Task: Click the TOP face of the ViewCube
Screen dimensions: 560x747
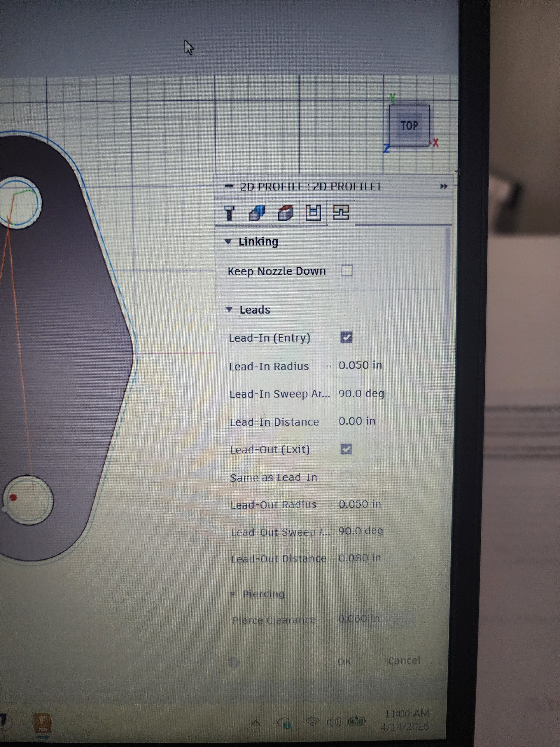Action: pos(409,126)
